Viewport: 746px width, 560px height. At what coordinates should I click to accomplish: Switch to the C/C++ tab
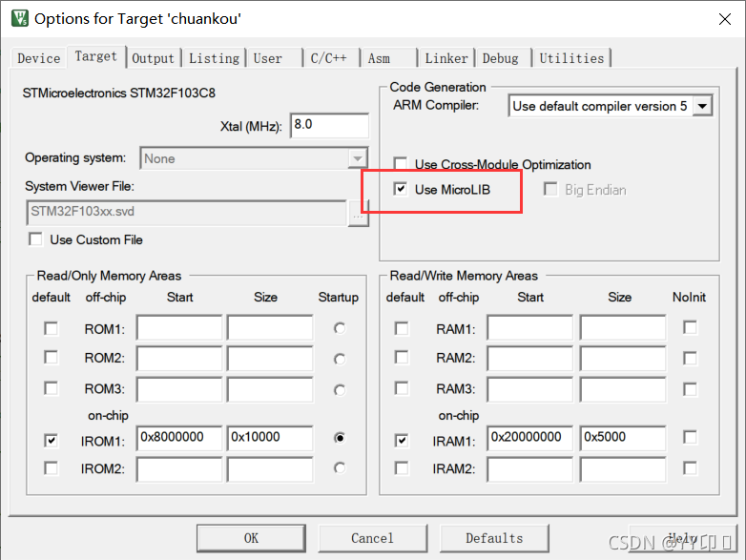pos(332,58)
